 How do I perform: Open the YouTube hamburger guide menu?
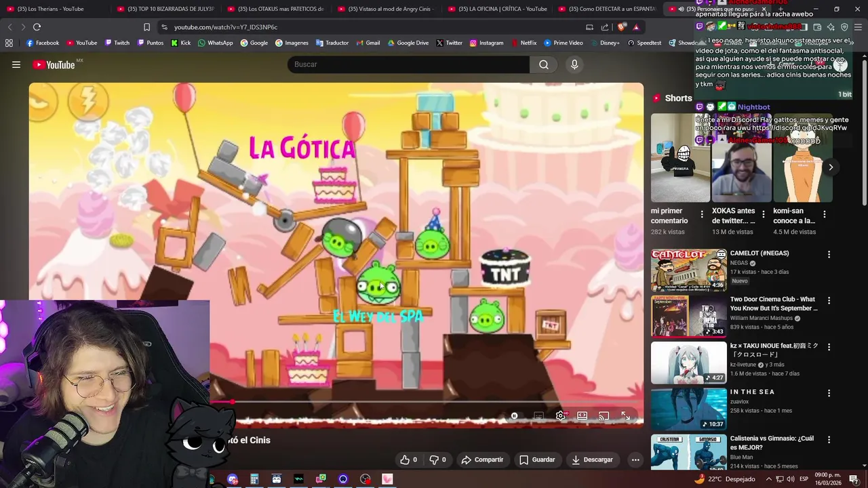click(x=16, y=64)
